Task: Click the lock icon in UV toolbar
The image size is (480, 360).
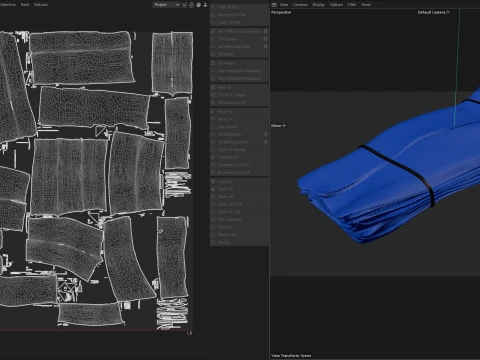Action: [192, 5]
